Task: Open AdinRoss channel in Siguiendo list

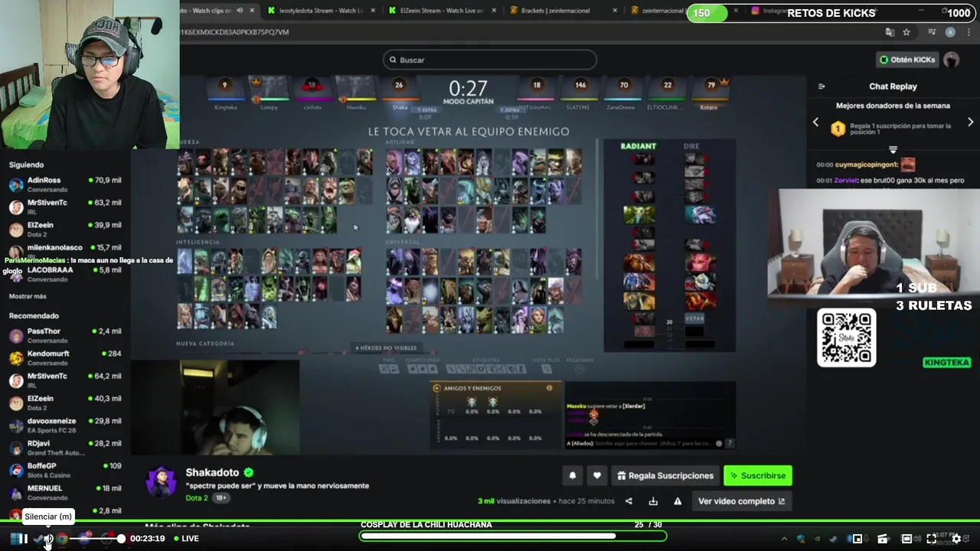Action: (65, 184)
